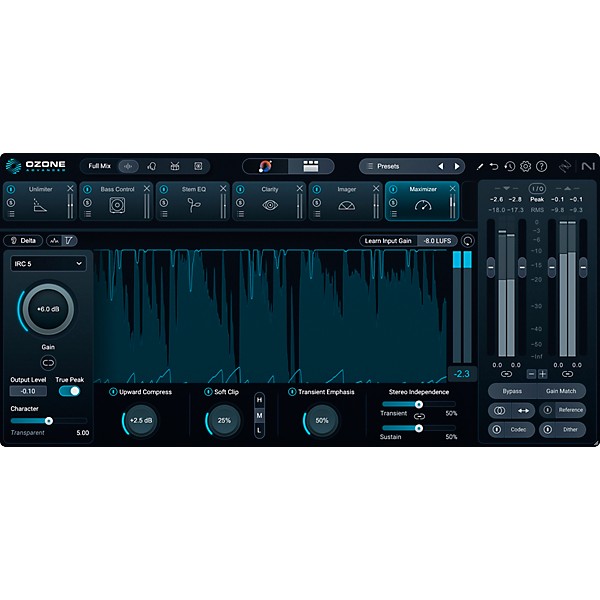Toggle power on the Clarity module
Screen dimensions: 600x600
pos(240,189)
